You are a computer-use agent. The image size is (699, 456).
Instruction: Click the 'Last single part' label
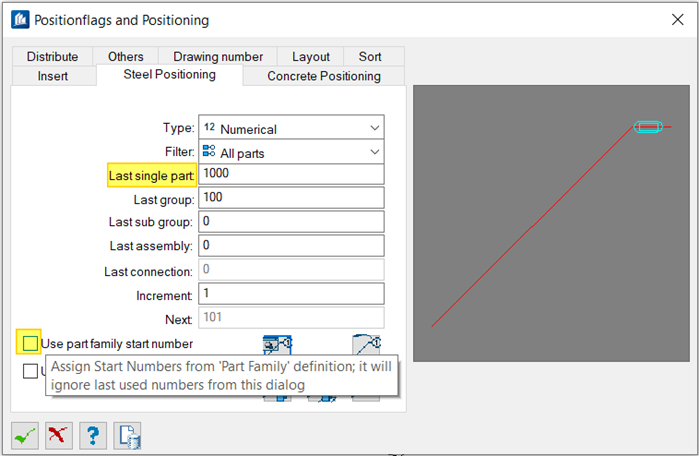coord(152,176)
